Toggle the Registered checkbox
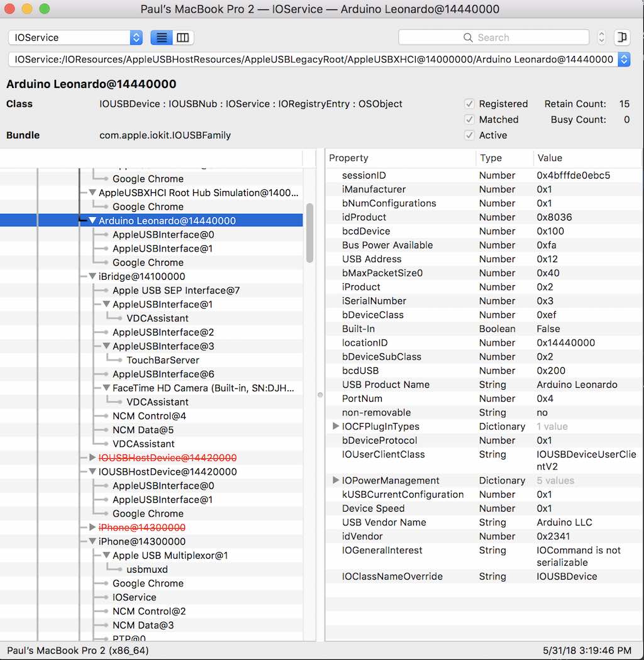The width and height of the screenshot is (644, 660). pos(469,104)
